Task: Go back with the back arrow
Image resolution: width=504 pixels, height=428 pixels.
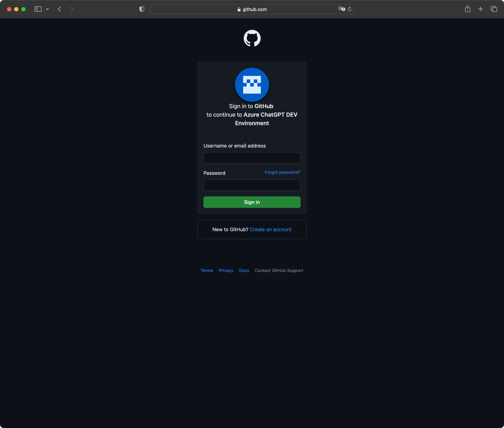Action: [x=60, y=9]
